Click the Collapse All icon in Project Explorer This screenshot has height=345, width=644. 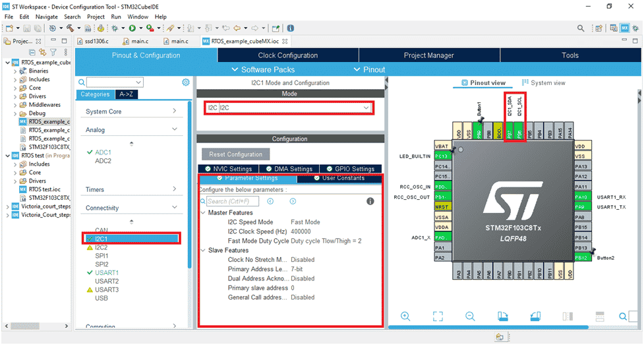click(32, 52)
